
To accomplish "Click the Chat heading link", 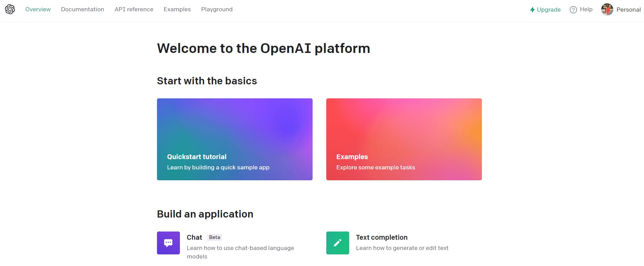I will point(194,237).
